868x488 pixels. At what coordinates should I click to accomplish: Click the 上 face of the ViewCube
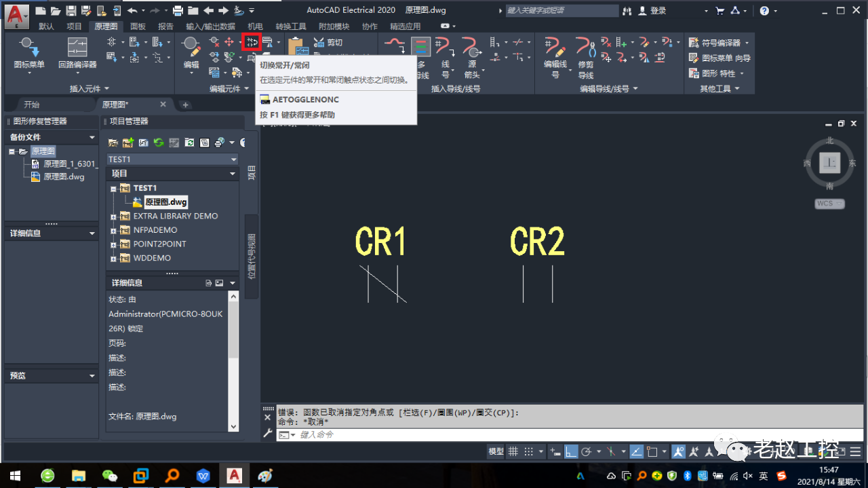(x=830, y=163)
